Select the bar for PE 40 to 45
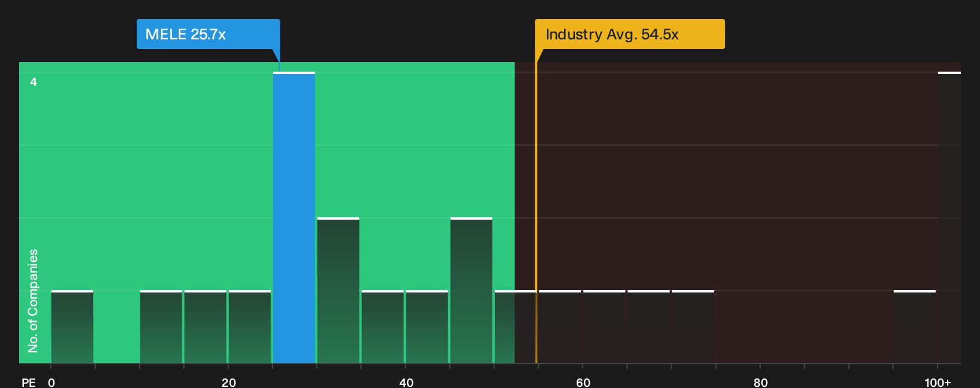980x388 pixels. tap(427, 327)
